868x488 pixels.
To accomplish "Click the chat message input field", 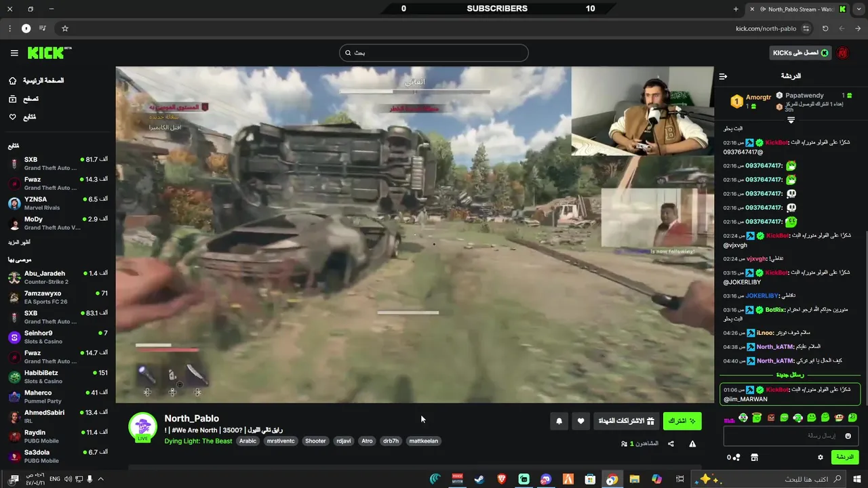I will [x=791, y=436].
